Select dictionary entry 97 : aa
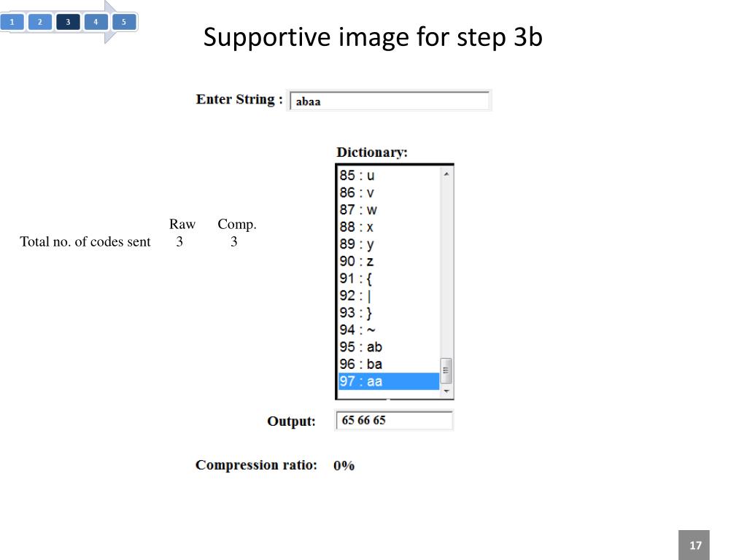 [x=389, y=381]
